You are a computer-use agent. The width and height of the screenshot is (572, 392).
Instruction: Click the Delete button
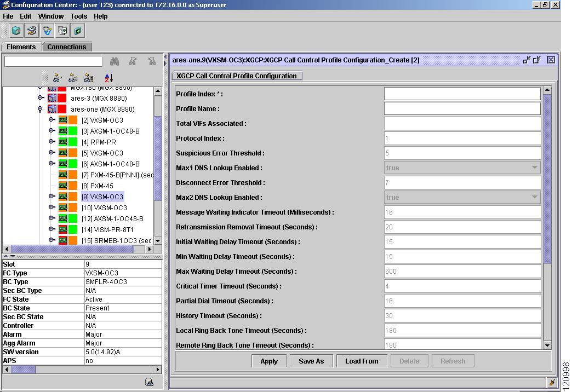point(409,361)
